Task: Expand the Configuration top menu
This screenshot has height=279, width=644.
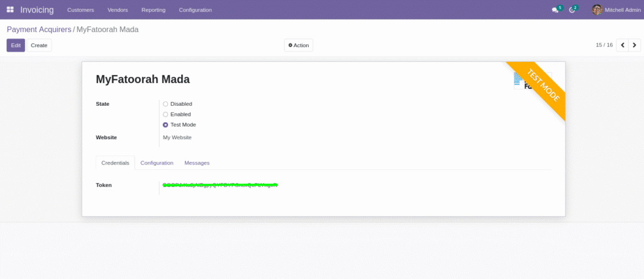Action: pos(195,10)
